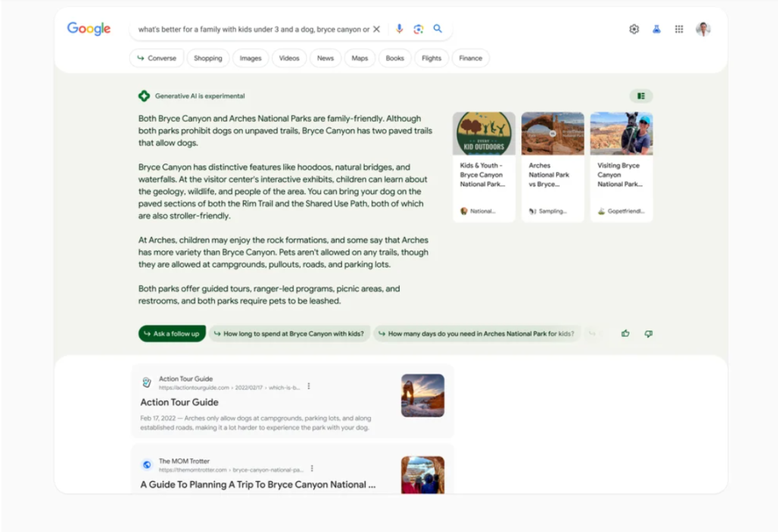
Task: Open the Arches National Park vs Bryce card
Action: (x=552, y=162)
